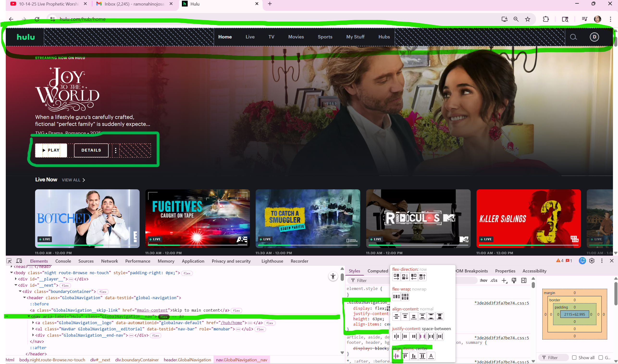Switch to the Computed tab

(x=377, y=271)
